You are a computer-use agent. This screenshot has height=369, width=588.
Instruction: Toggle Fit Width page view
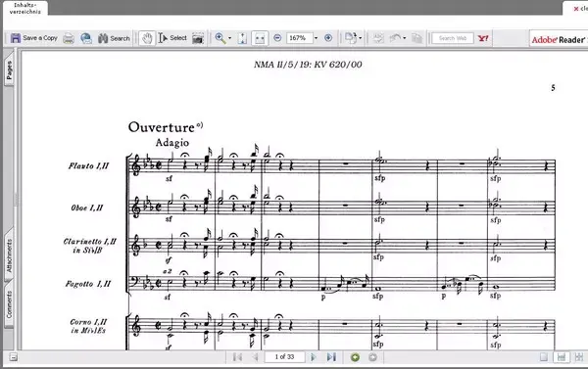(x=260, y=38)
